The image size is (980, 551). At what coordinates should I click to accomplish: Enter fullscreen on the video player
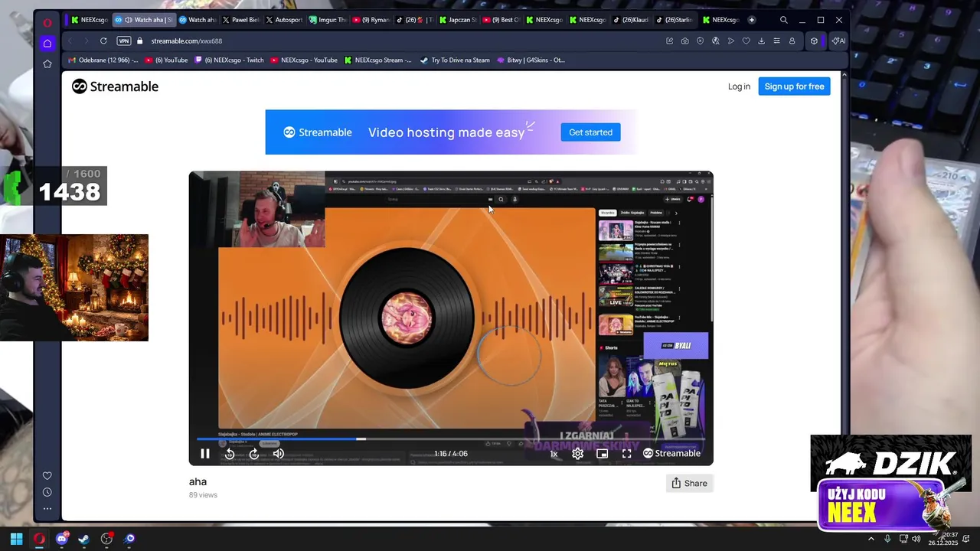[x=626, y=454]
